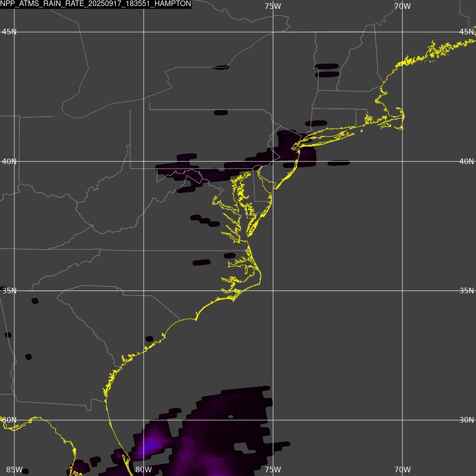Click the 40N label on western edge
The width and height of the screenshot is (476, 476).
click(x=9, y=161)
